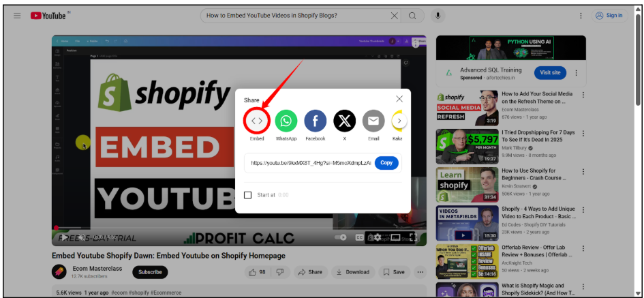Viewport: 644px width, 298px height.
Task: Sign in to YouTube
Action: point(609,16)
